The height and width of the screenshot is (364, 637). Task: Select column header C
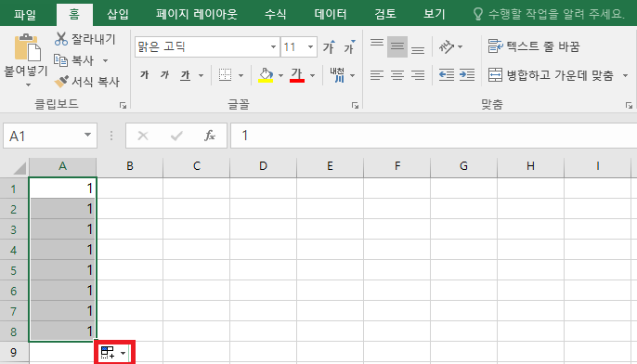click(197, 166)
